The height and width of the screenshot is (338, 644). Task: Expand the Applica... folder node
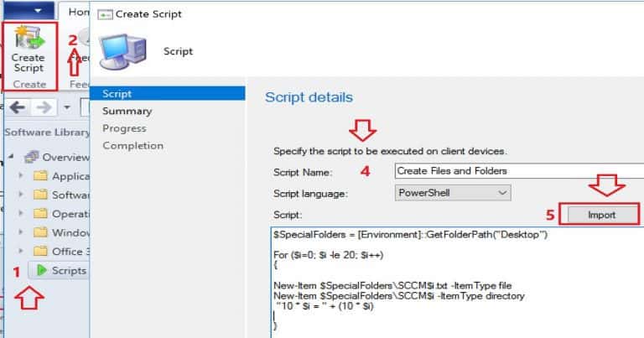click(20, 176)
